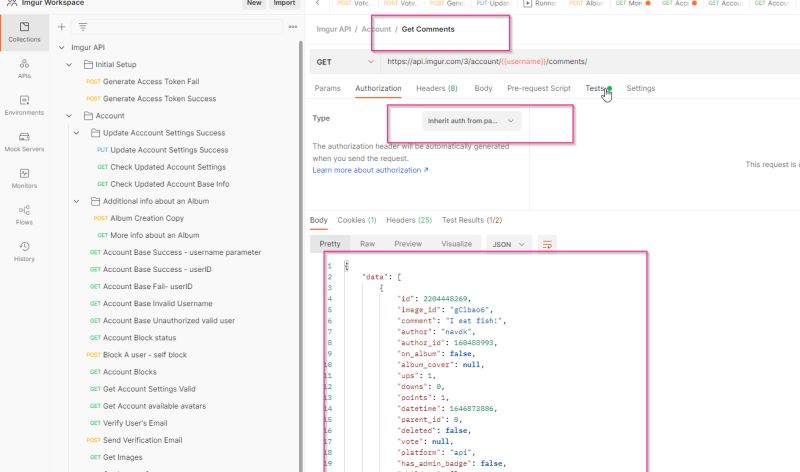Open the Flows sidebar panel

tap(24, 215)
